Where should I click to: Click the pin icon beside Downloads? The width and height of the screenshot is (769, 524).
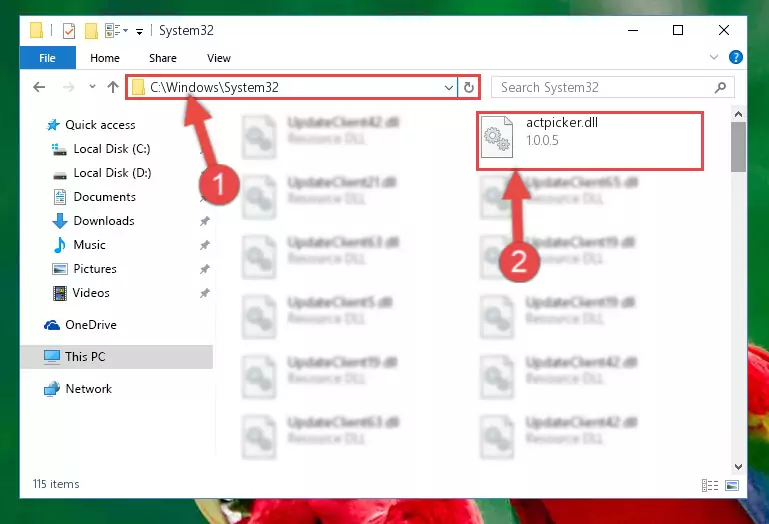[205, 221]
